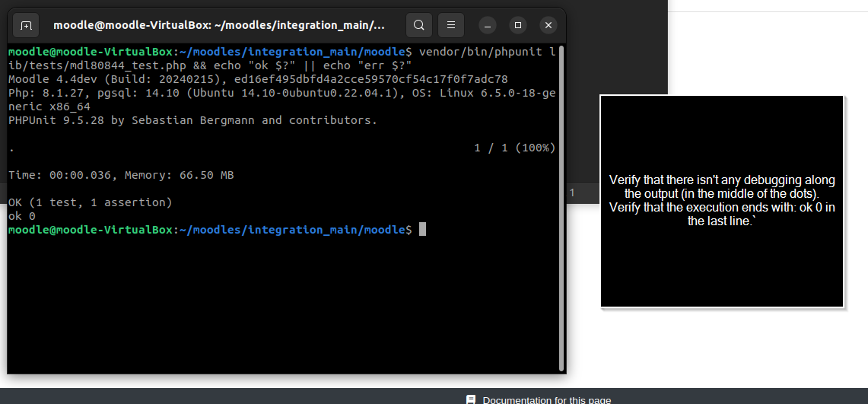Open the terminal search tool
This screenshot has height=404, width=868.
pos(419,25)
